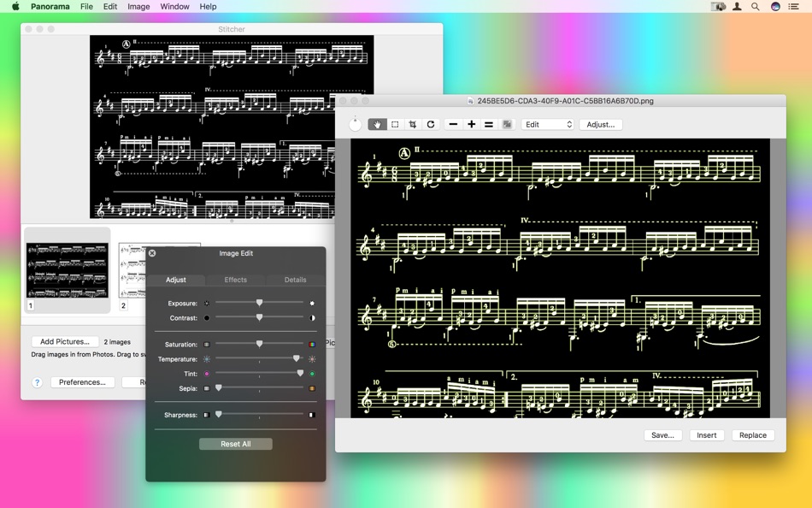The image size is (812, 508).
Task: Click the high contrast half-circle icon
Action: tap(312, 318)
